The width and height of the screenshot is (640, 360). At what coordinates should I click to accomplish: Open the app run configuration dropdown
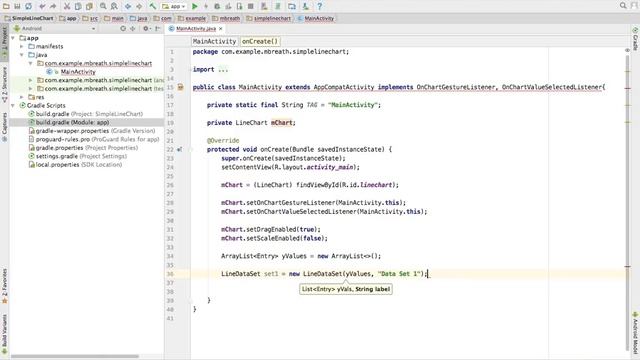[x=174, y=6]
